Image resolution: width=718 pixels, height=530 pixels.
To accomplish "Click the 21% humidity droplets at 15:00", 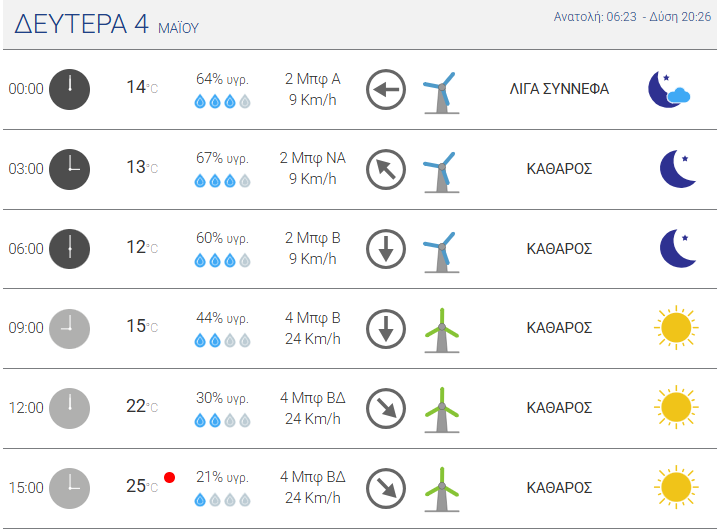I will tap(222, 500).
